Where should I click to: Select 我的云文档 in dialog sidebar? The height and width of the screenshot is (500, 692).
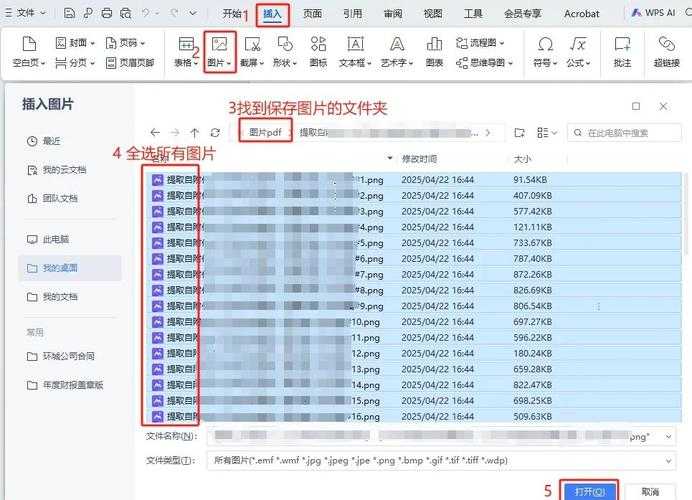click(56, 170)
